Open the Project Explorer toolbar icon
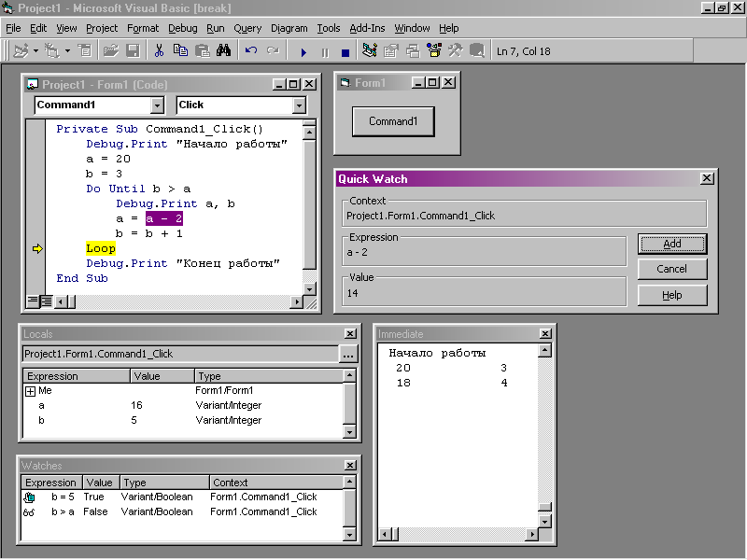This screenshot has height=560, width=747. click(x=369, y=50)
